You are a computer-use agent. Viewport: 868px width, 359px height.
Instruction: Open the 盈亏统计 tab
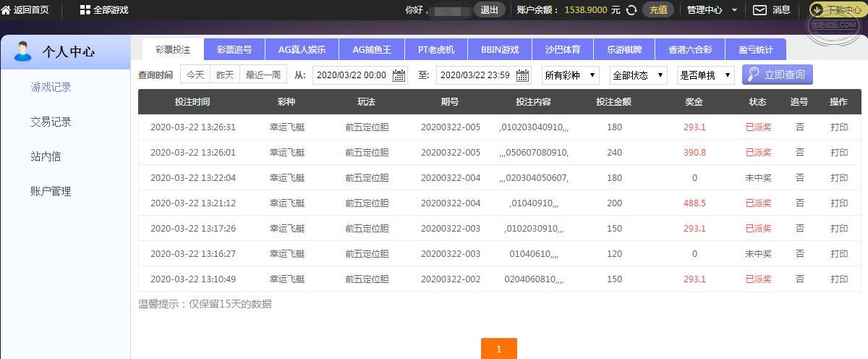coord(755,49)
